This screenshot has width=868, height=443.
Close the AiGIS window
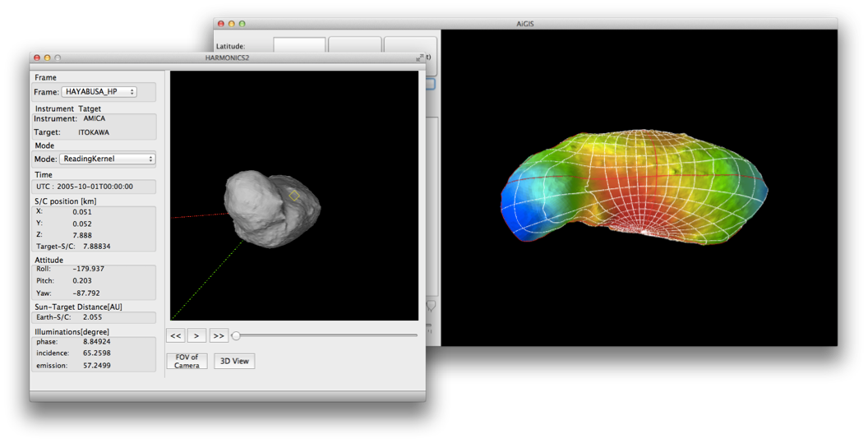[220, 24]
